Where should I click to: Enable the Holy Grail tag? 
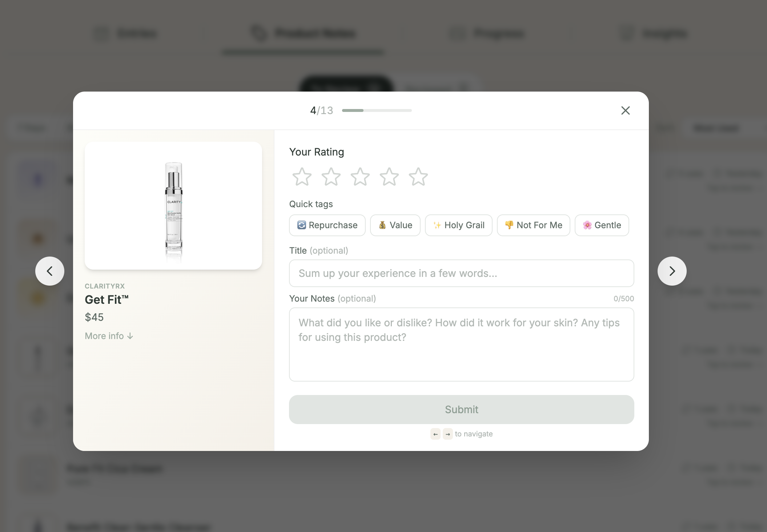coord(458,225)
